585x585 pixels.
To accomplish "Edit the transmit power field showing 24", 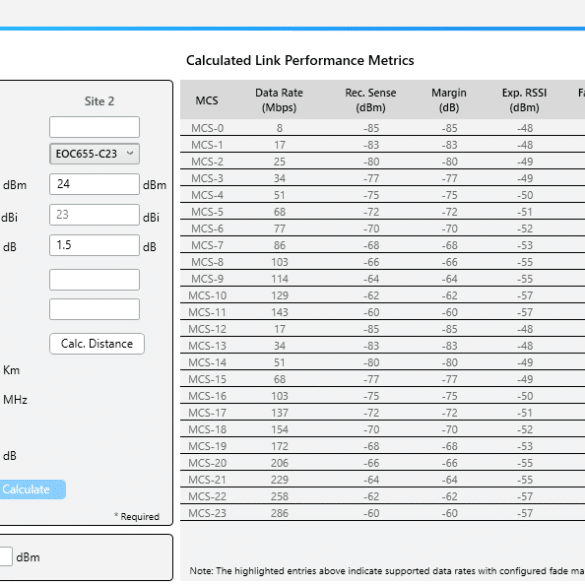I will pyautogui.click(x=94, y=184).
